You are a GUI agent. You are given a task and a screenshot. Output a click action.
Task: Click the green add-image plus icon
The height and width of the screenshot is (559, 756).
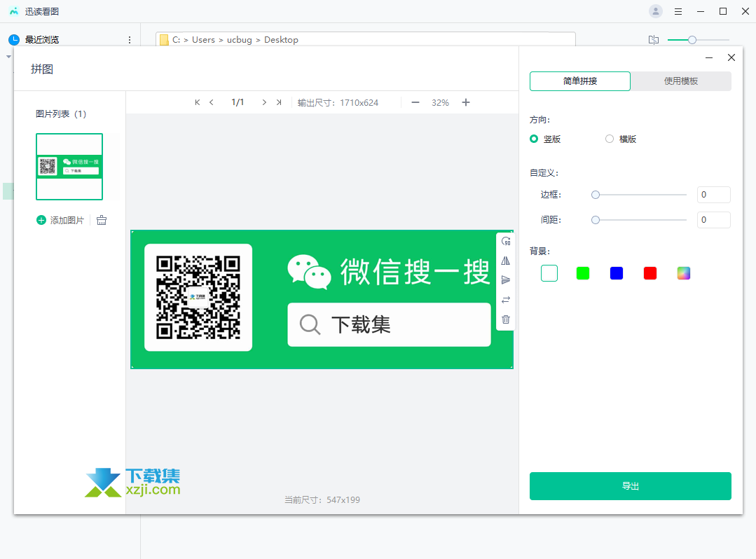click(41, 220)
